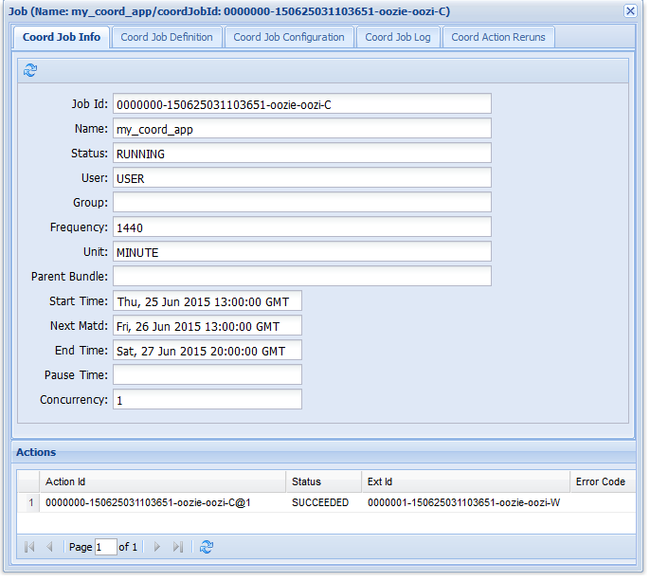This screenshot has height=581, width=650.
Task: Click the Ext Id column header
Action: click(x=466, y=482)
